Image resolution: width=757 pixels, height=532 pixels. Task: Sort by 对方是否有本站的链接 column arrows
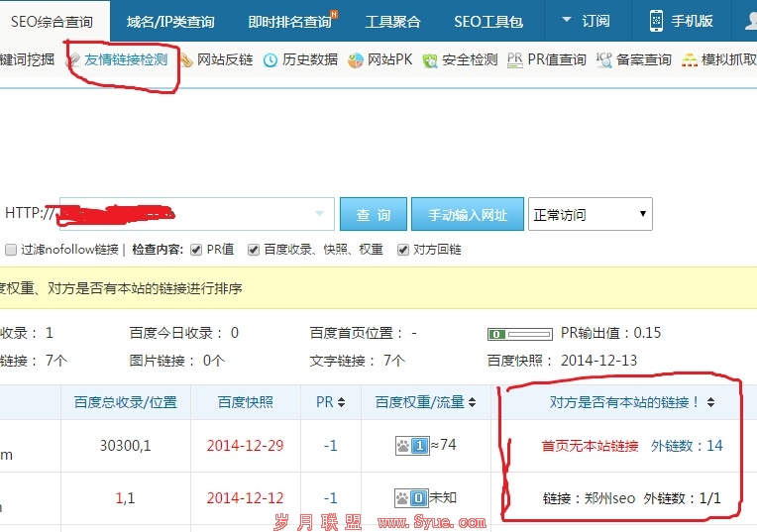pyautogui.click(x=710, y=402)
